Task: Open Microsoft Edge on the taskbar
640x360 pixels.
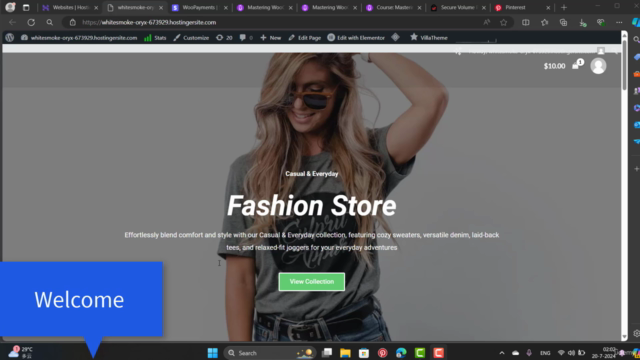Action: tap(401, 353)
